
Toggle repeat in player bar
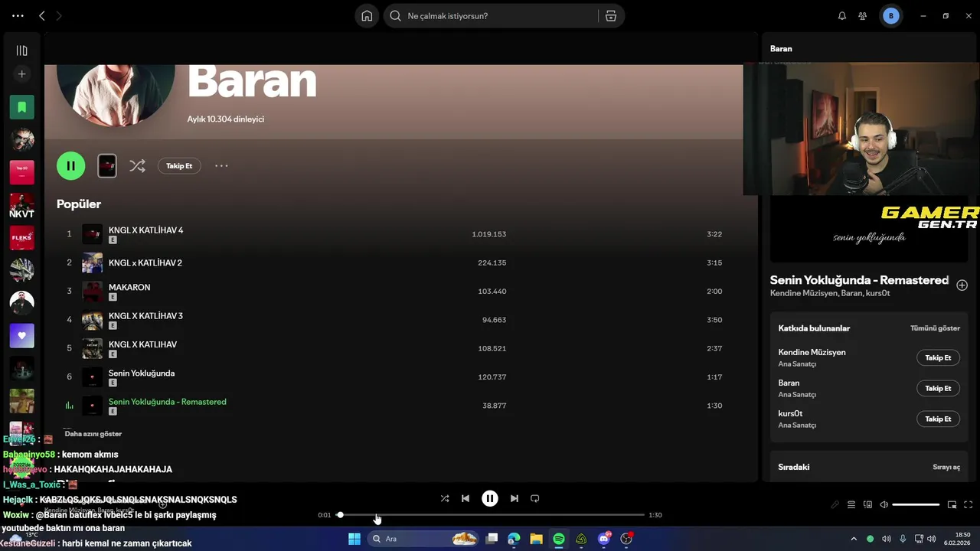[535, 498]
